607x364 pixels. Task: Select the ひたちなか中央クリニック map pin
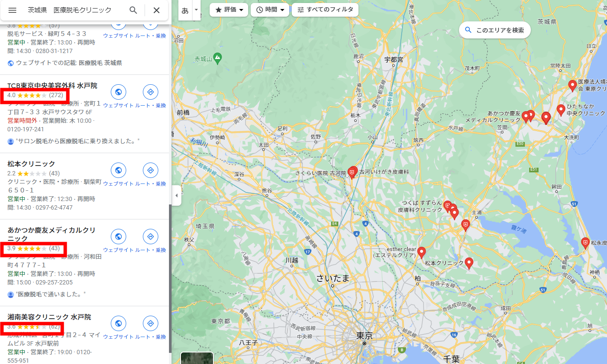(561, 110)
